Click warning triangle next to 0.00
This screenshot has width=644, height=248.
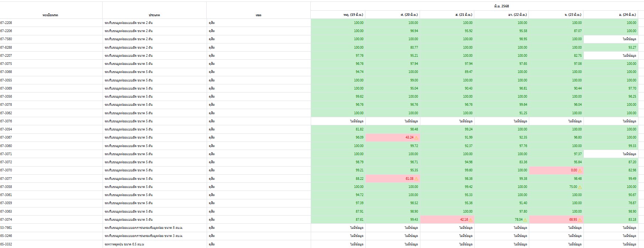pyautogui.click(x=580, y=171)
